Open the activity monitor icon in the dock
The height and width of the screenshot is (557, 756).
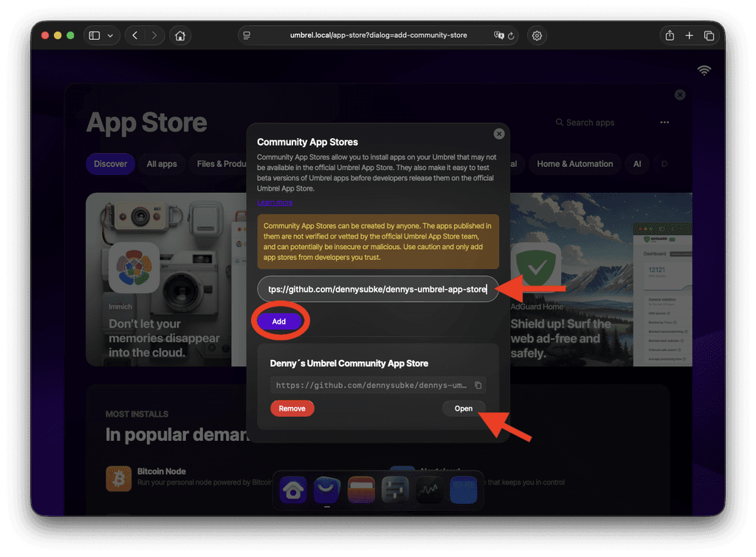click(429, 490)
